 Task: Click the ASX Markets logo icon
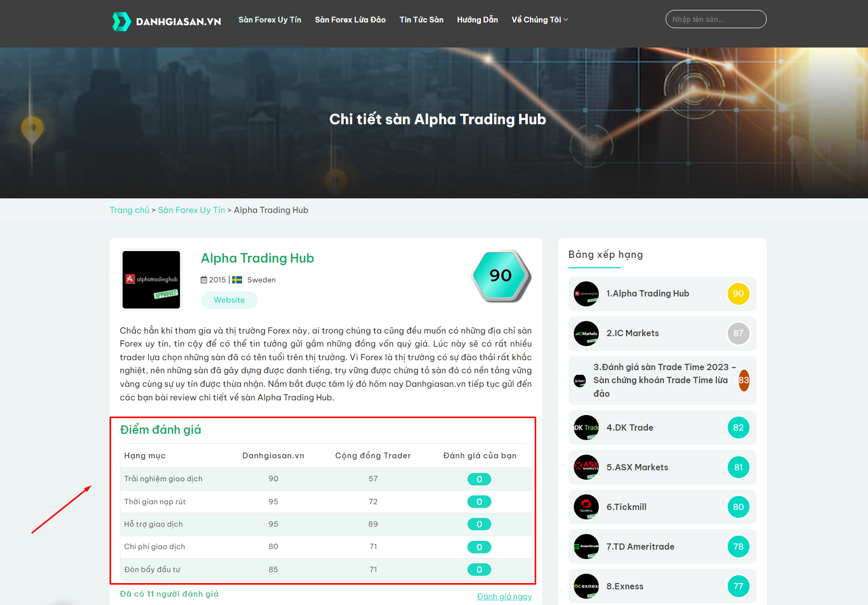[586, 468]
